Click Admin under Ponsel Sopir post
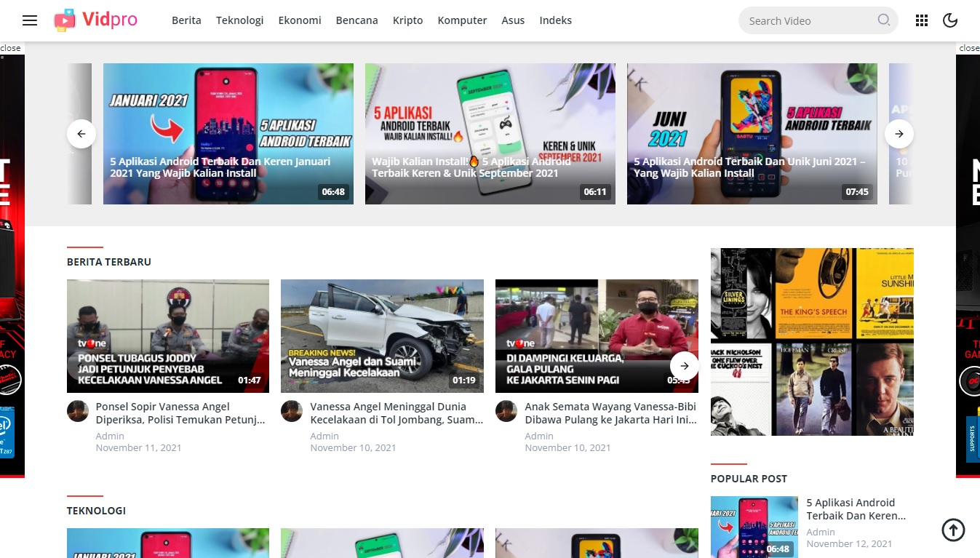This screenshot has width=980, height=558. pyautogui.click(x=110, y=436)
